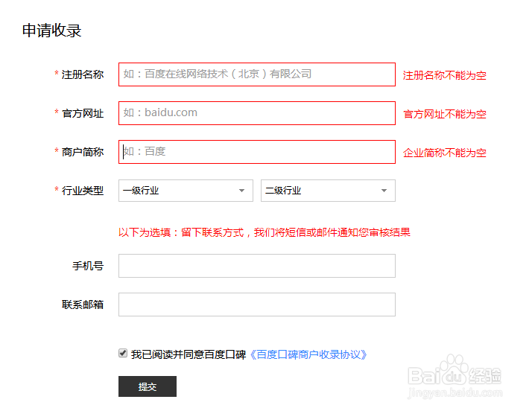Click the 我已阅读并同意百度口碑 label text
This screenshot has width=532, height=411.
pyautogui.click(x=189, y=354)
